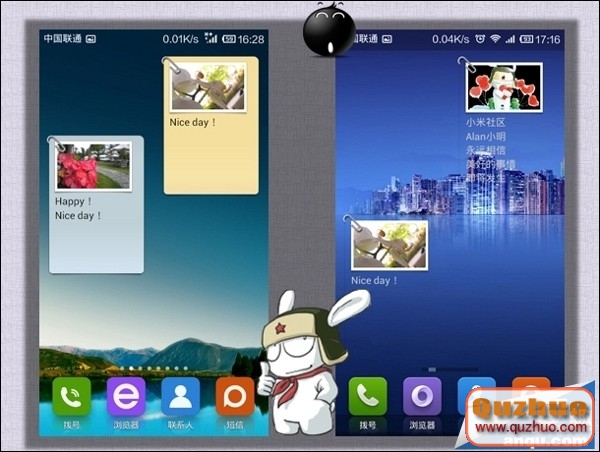Tap the paperclip on the yellow note
This screenshot has width=600, height=452.
[171, 64]
